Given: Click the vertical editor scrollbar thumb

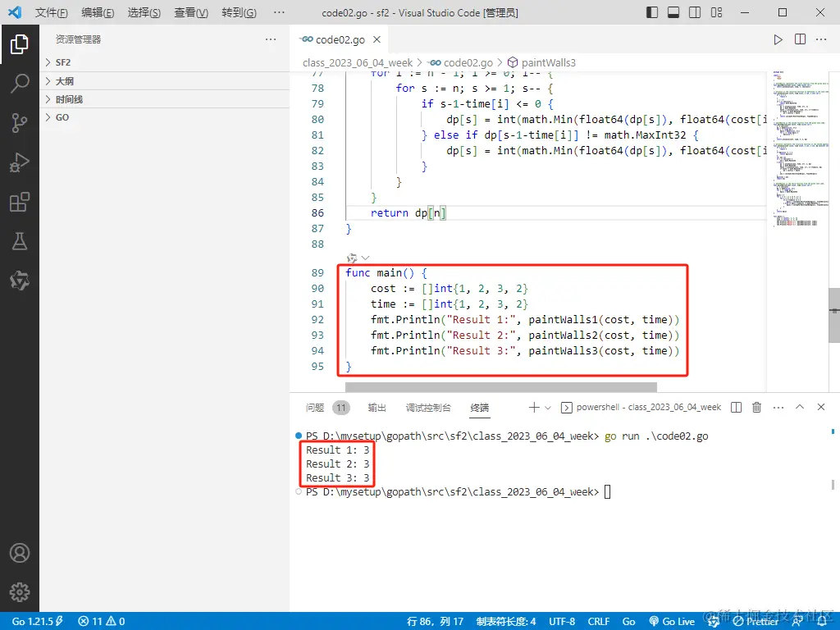Looking at the screenshot, I should coord(834,316).
